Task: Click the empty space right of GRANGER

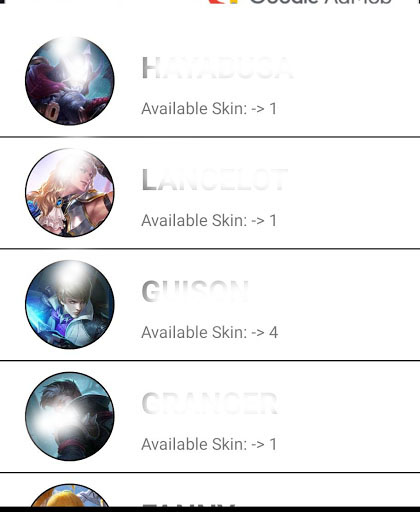Action: pyautogui.click(x=348, y=403)
